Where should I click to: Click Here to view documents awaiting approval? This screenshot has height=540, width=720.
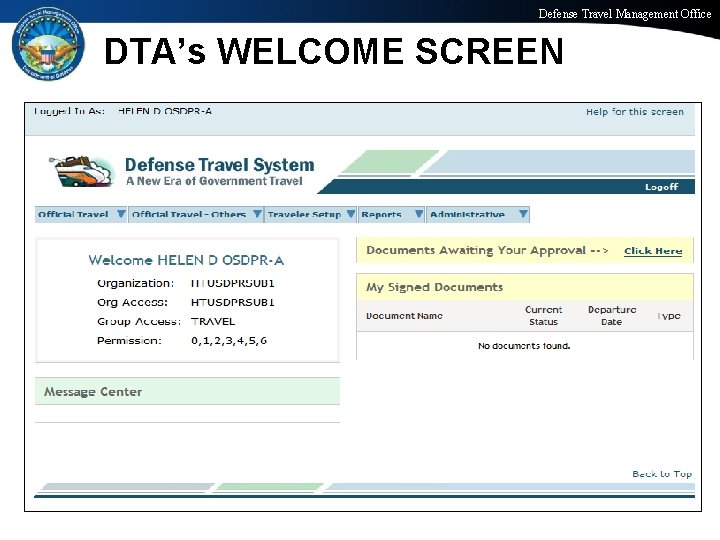(x=653, y=251)
